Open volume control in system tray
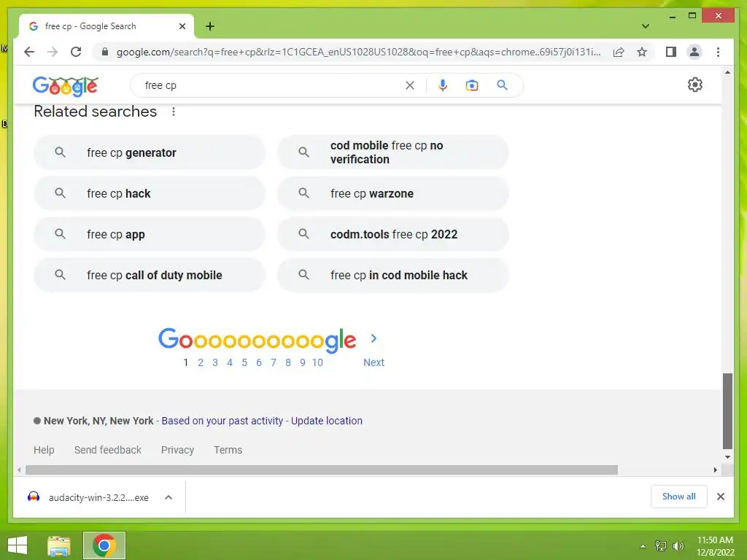Image resolution: width=747 pixels, height=560 pixels. click(x=678, y=545)
